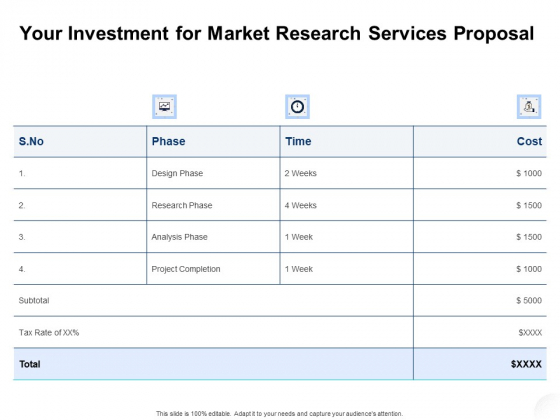
Task: Click the '100% editable' footer note
Action: point(279,414)
